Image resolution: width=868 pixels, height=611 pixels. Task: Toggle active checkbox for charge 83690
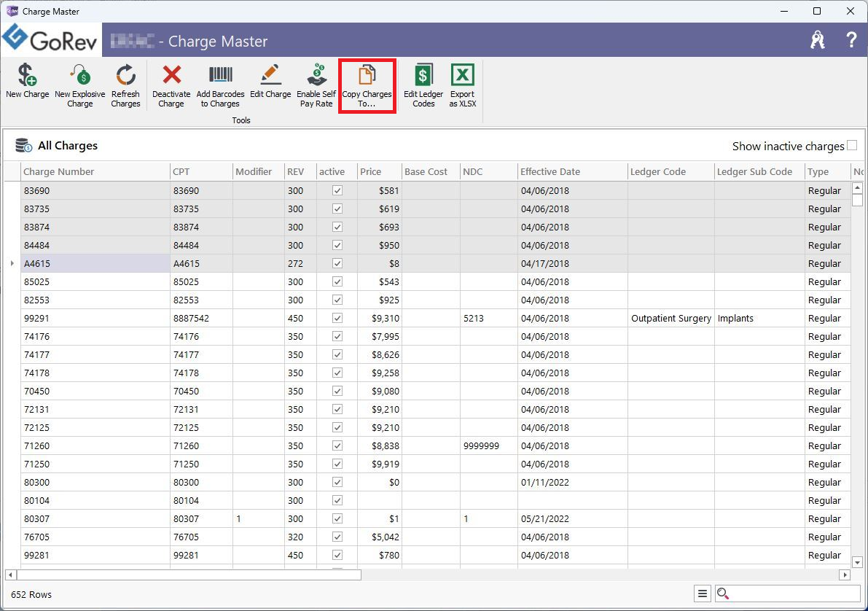(337, 190)
